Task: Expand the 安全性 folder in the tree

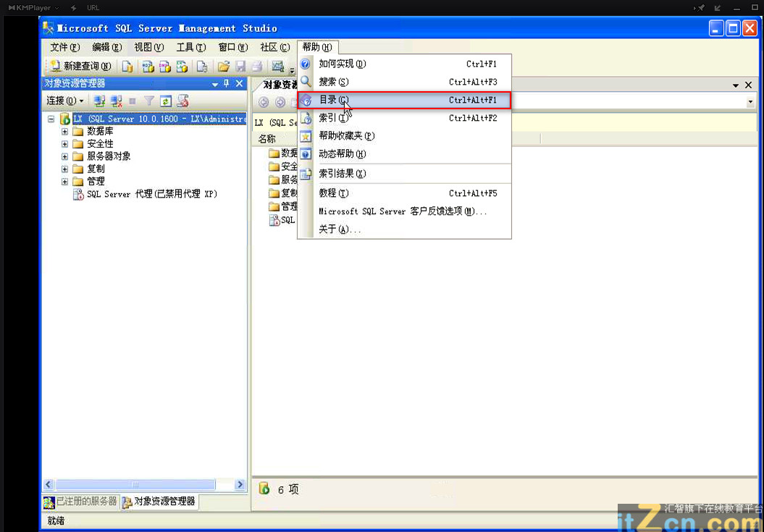Action: [64, 144]
